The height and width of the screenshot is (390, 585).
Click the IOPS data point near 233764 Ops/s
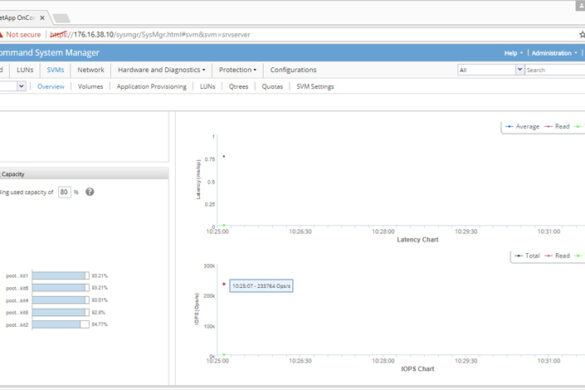223,284
